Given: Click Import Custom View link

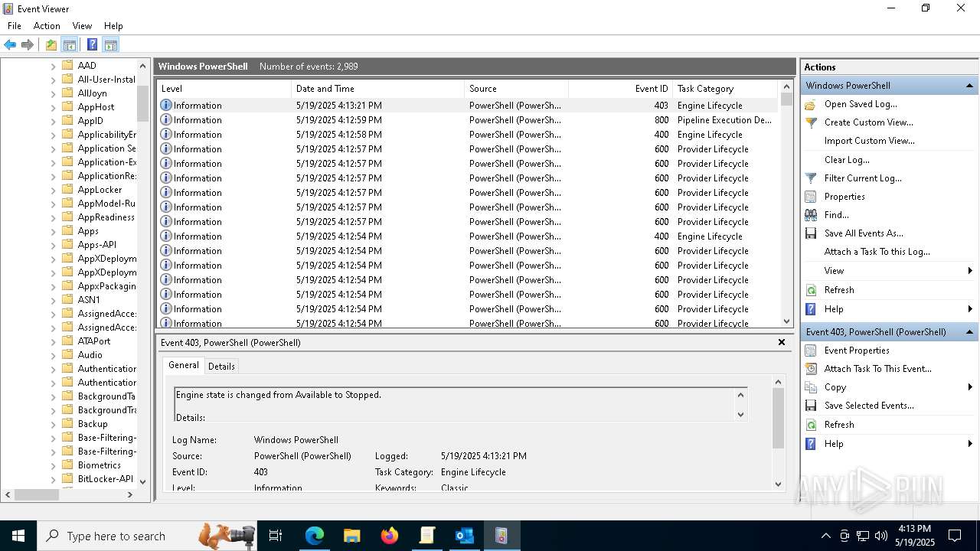Looking at the screenshot, I should click(x=870, y=141).
